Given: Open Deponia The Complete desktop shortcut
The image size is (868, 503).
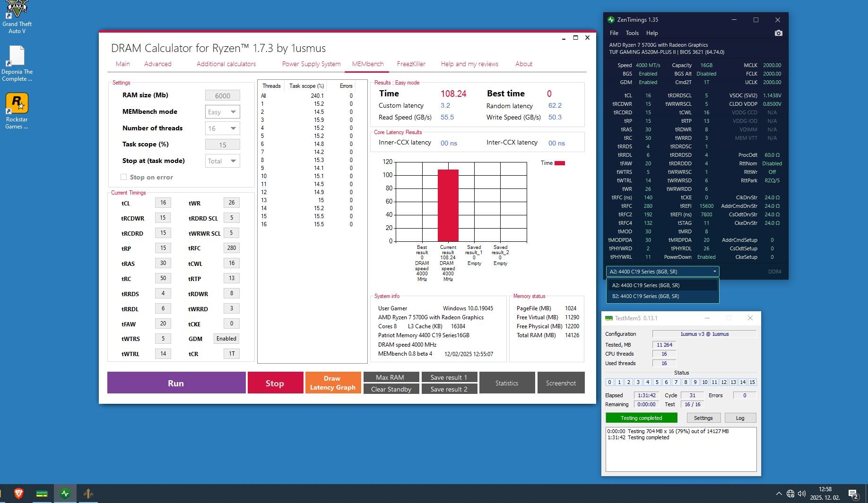Looking at the screenshot, I should click(x=17, y=64).
